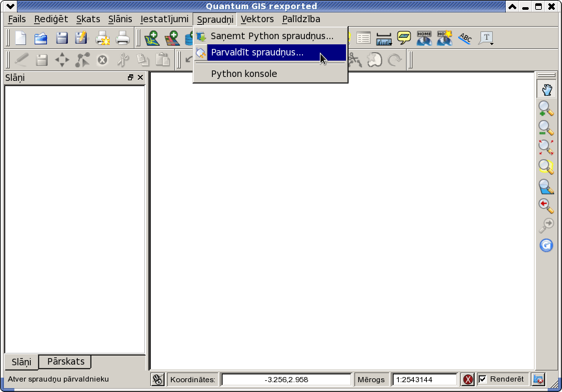The image size is (562, 392).
Task: Click the New Project blank page icon
Action: tap(21, 38)
